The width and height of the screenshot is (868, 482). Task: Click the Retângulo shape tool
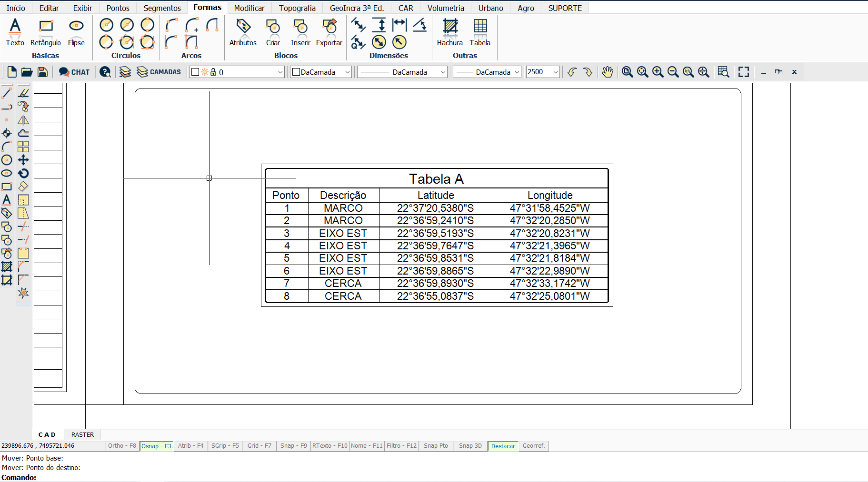(46, 32)
